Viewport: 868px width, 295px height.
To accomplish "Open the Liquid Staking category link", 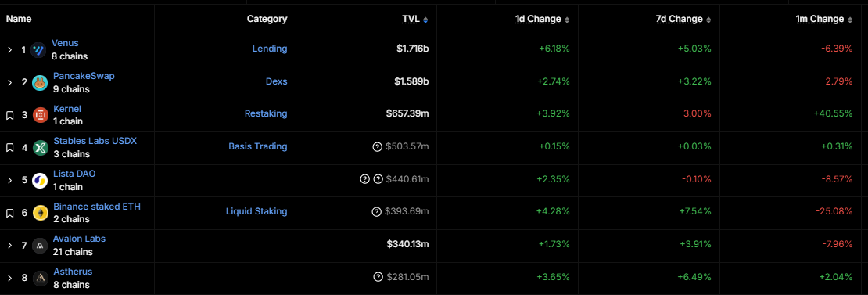I will 256,210.
